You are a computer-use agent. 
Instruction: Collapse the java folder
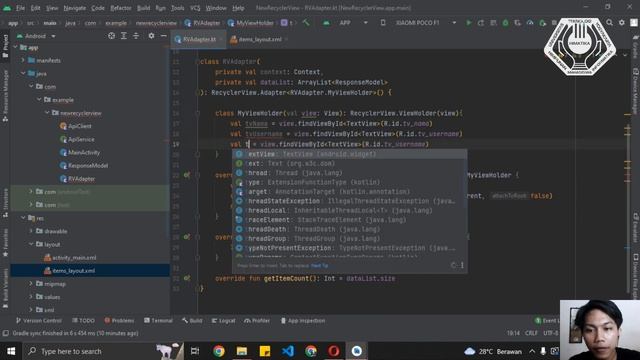(x=23, y=73)
